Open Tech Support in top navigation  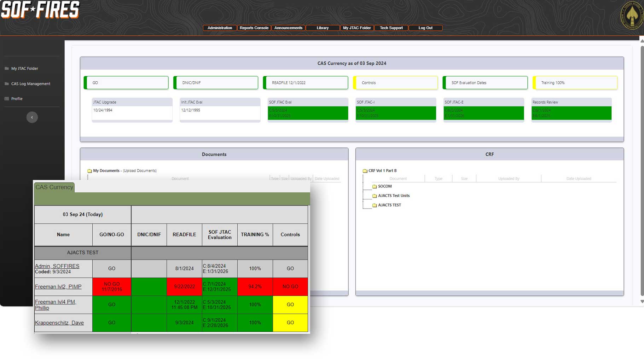coord(391,28)
